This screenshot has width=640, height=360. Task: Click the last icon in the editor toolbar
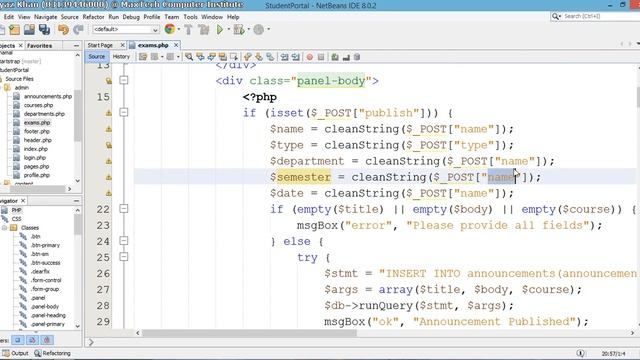(x=357, y=57)
